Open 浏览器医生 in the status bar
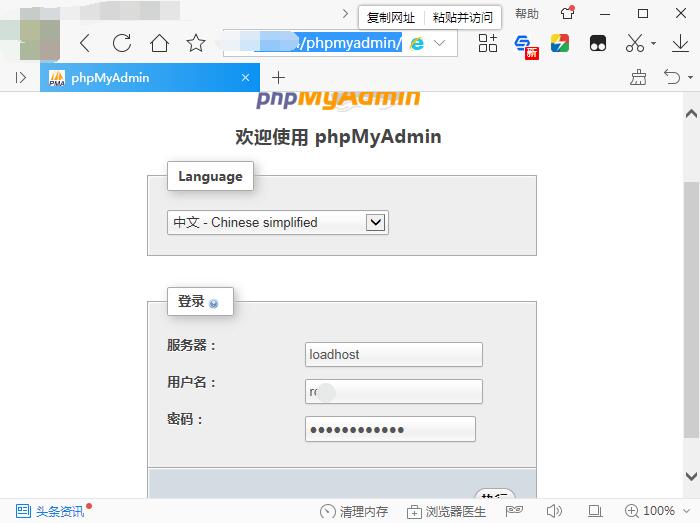 click(446, 511)
